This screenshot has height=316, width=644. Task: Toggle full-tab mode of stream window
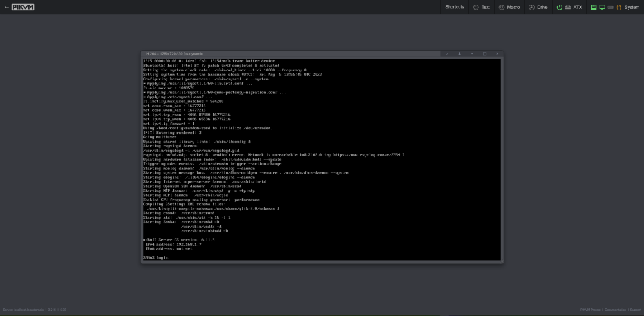coord(447,54)
